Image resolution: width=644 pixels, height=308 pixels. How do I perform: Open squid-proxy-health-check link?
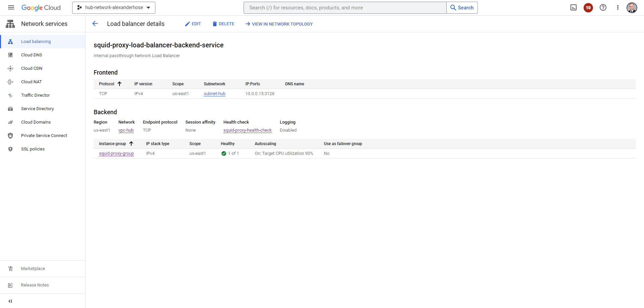[248, 130]
